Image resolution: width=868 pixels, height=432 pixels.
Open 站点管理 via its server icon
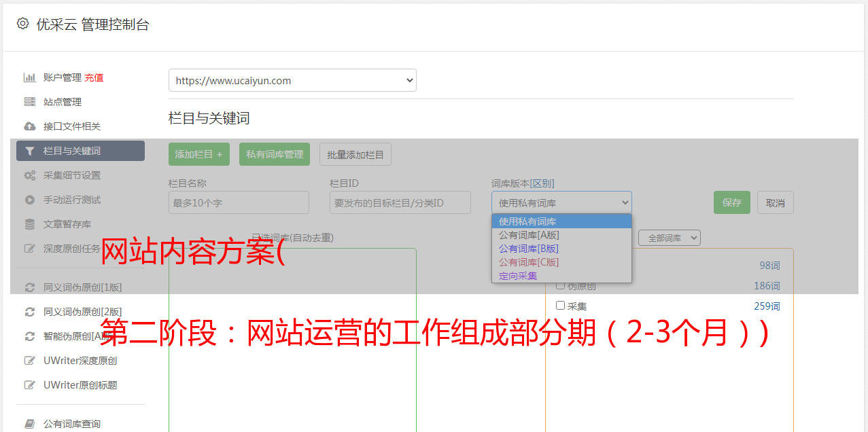tap(29, 102)
